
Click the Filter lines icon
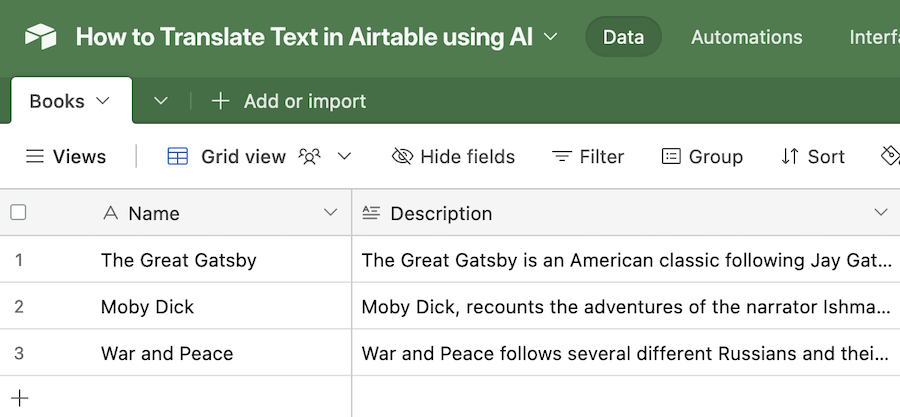click(x=561, y=157)
